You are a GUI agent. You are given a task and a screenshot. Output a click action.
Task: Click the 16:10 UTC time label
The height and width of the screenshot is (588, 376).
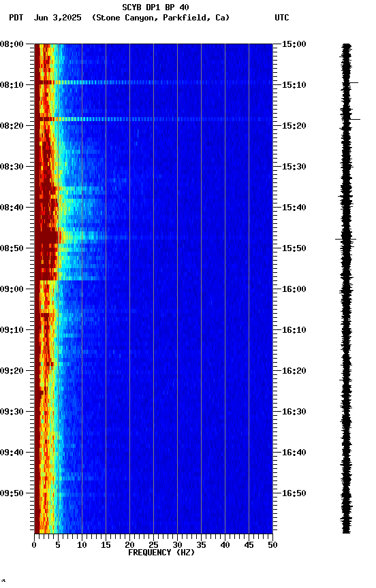click(x=294, y=330)
